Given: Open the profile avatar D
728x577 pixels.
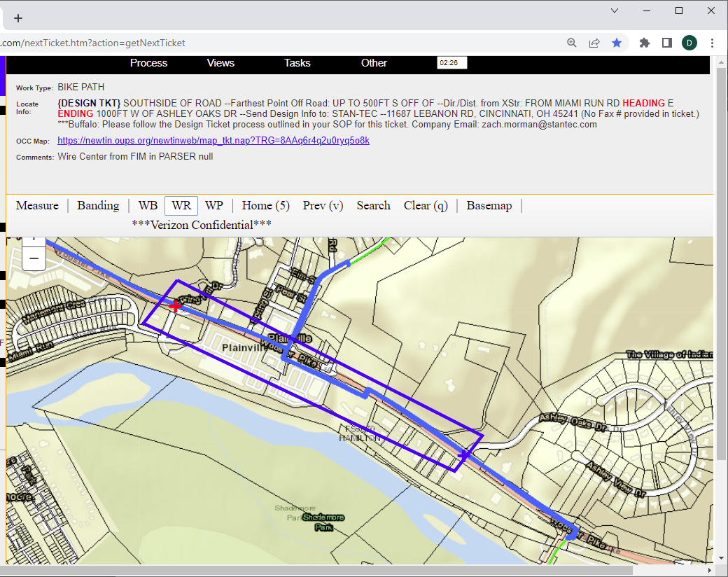Looking at the screenshot, I should (689, 43).
